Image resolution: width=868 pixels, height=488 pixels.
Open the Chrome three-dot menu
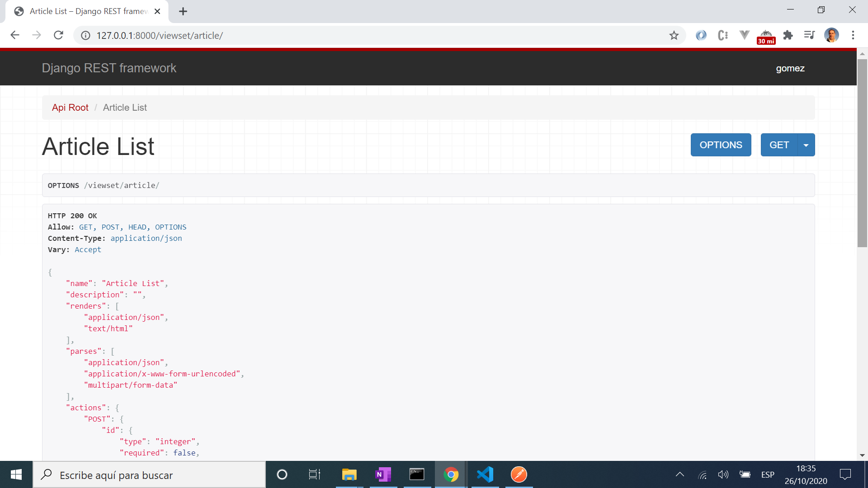(x=853, y=35)
